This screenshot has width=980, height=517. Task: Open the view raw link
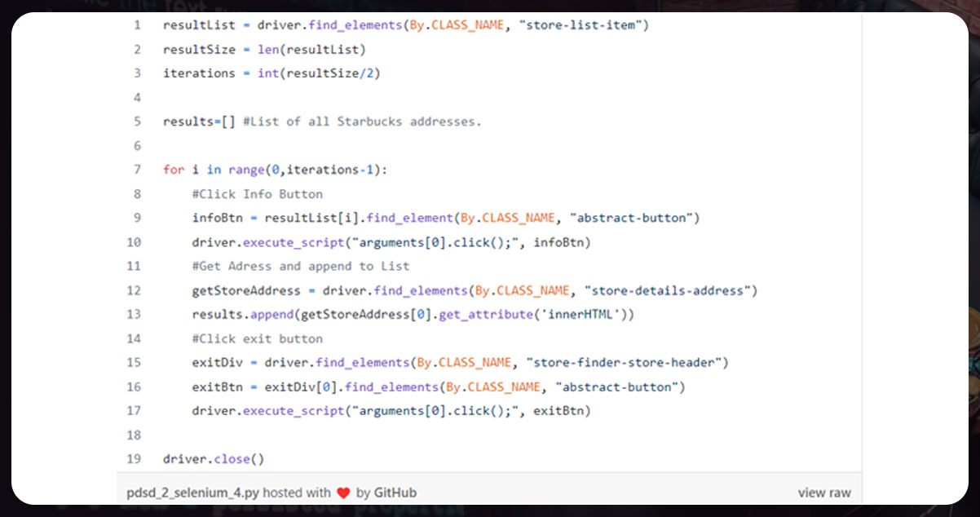tap(824, 492)
